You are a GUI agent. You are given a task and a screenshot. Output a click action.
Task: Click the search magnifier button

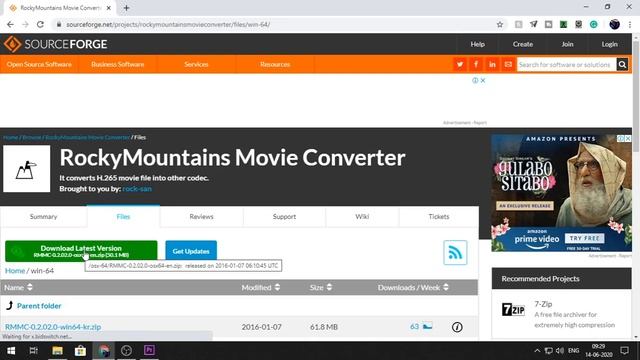[622, 64]
